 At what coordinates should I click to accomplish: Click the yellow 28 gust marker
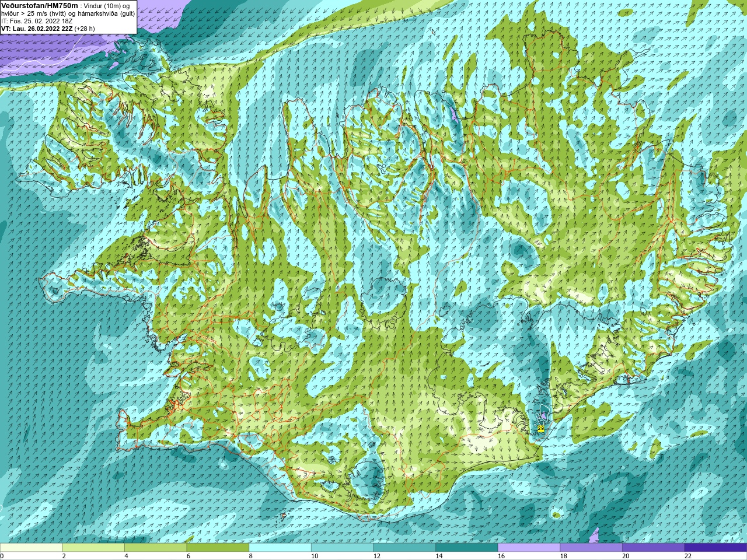point(540,429)
